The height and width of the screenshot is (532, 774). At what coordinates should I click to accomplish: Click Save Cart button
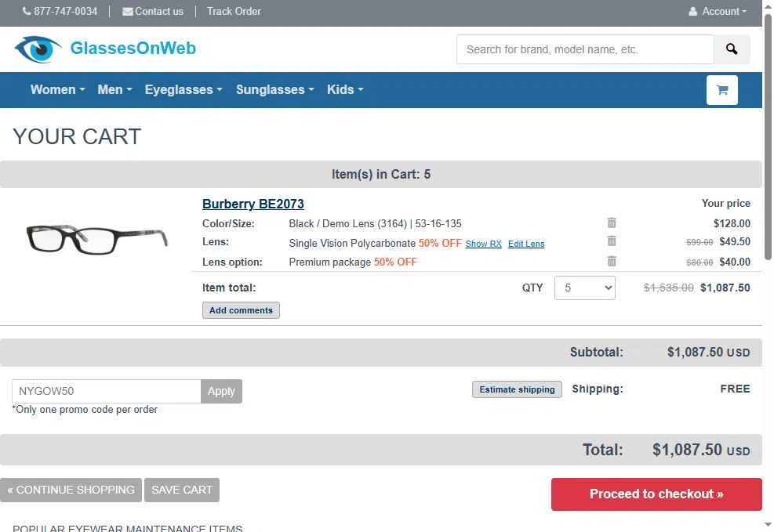click(x=182, y=490)
